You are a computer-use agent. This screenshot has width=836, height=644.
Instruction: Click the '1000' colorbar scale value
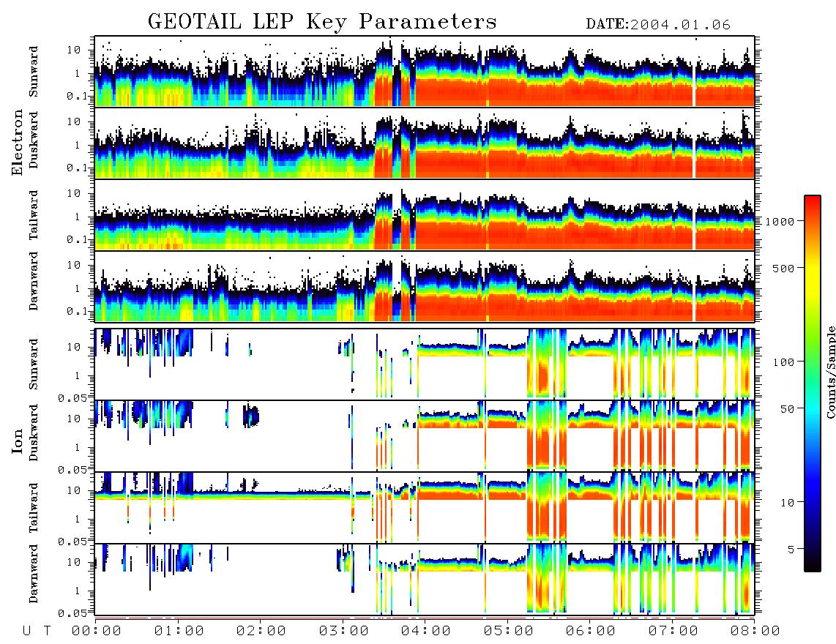click(780, 221)
